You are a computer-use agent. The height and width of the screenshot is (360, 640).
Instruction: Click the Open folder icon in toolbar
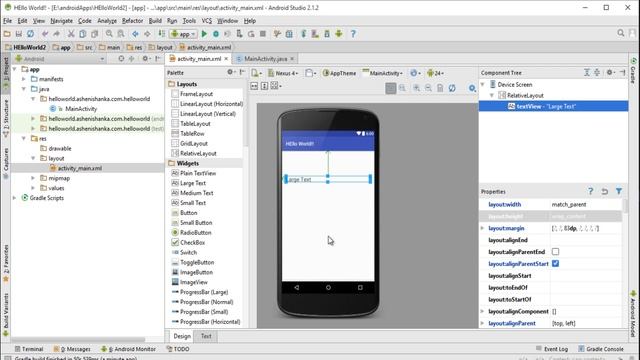click(x=7, y=34)
